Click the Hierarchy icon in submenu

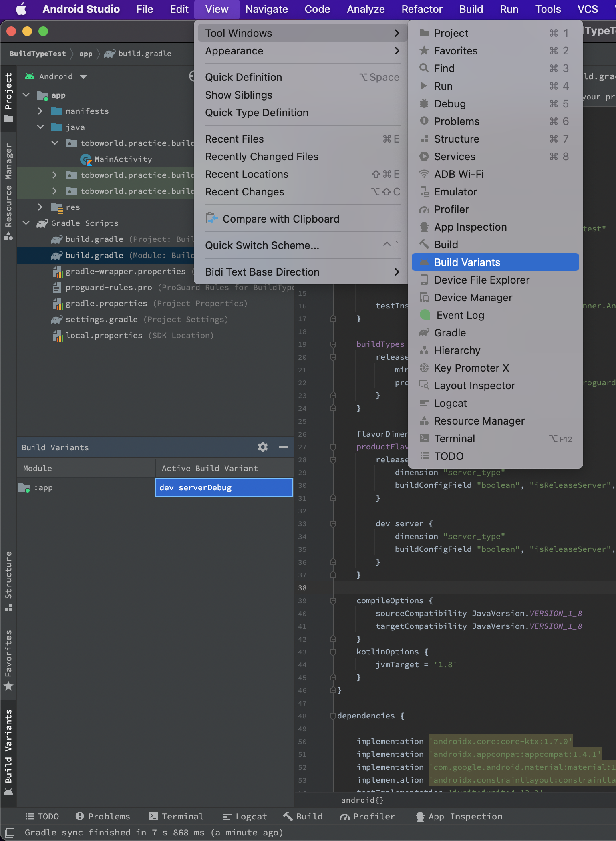pyautogui.click(x=424, y=350)
